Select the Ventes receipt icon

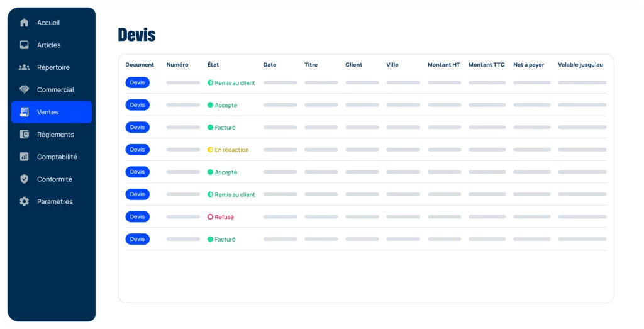pyautogui.click(x=25, y=112)
